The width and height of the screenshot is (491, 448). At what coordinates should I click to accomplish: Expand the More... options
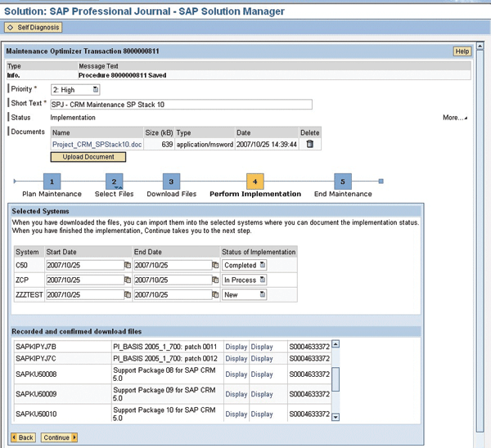tap(455, 118)
